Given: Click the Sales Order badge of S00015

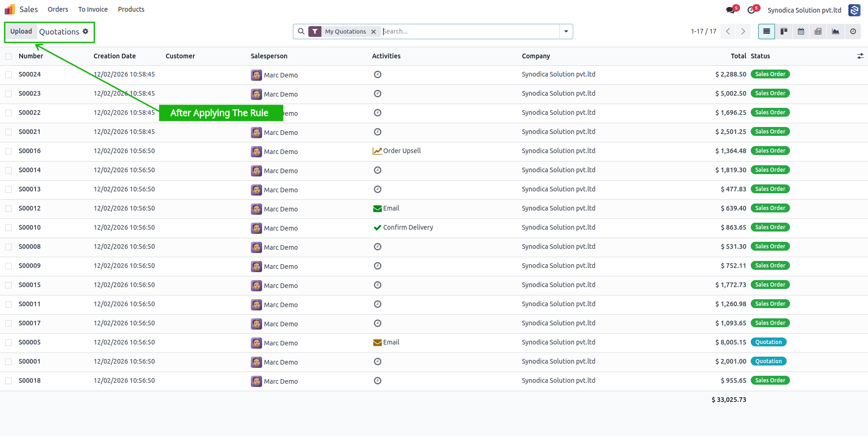Looking at the screenshot, I should [770, 285].
